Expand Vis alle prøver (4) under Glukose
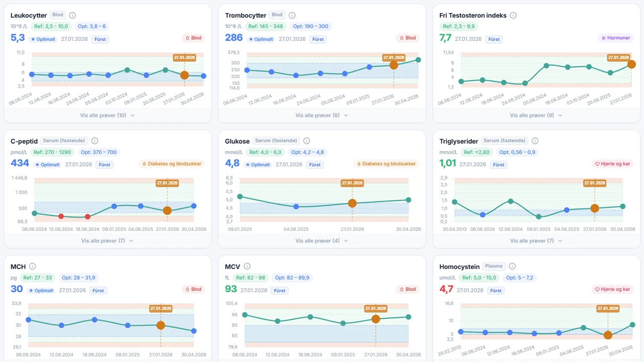This screenshot has height=362, width=644. (x=322, y=241)
